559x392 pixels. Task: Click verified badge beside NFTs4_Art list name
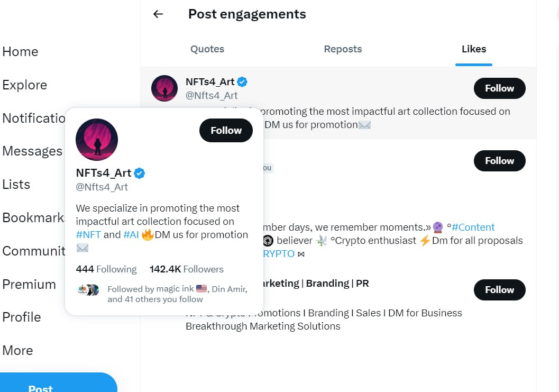(242, 82)
